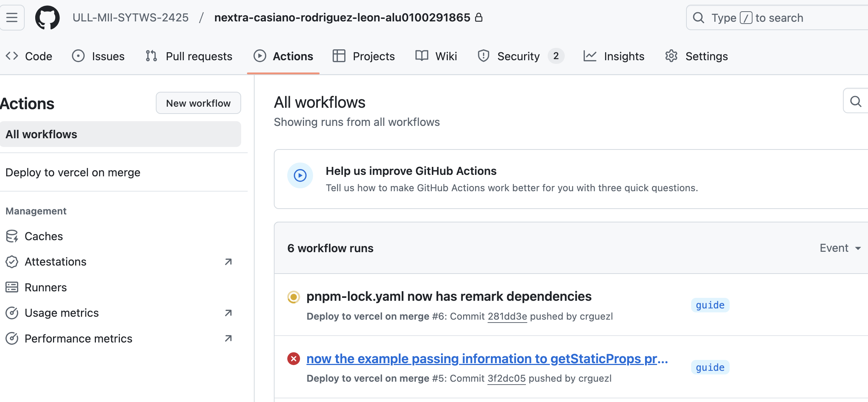Click the Attestations verified badge icon
868x402 pixels.
click(12, 262)
